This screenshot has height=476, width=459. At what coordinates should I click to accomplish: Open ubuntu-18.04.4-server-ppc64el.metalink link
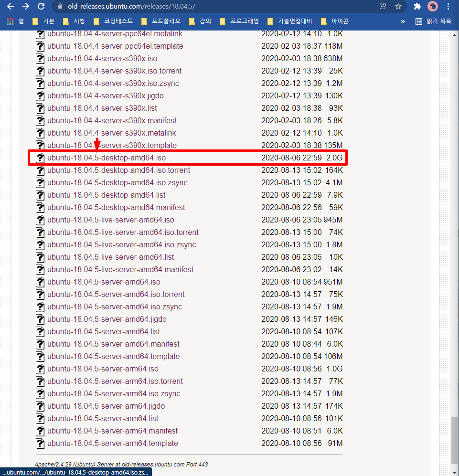(115, 34)
